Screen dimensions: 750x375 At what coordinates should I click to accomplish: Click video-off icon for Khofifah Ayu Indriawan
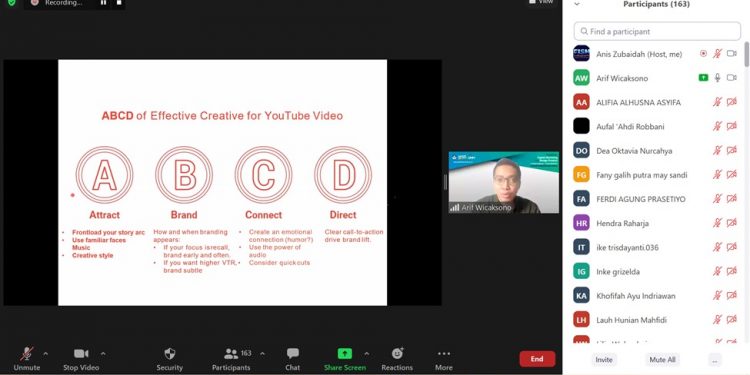tap(732, 296)
